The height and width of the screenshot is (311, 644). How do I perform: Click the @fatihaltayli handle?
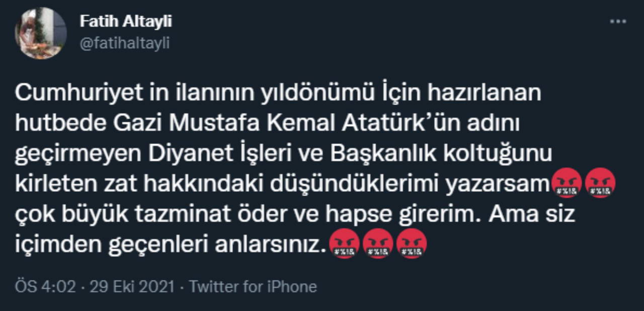pos(125,43)
